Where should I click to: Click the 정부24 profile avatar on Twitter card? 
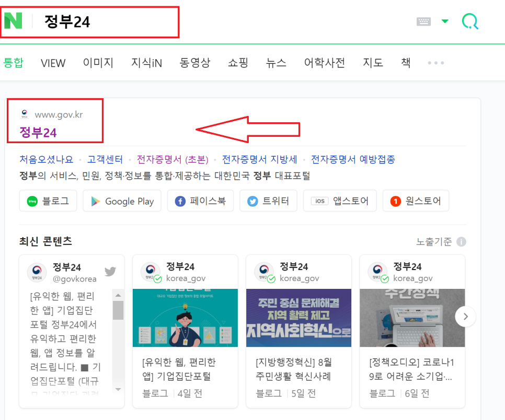pos(37,272)
